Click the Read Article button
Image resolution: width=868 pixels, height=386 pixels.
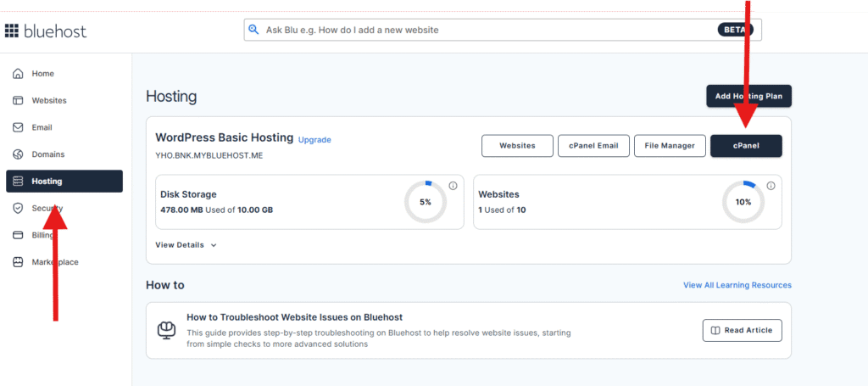click(743, 330)
